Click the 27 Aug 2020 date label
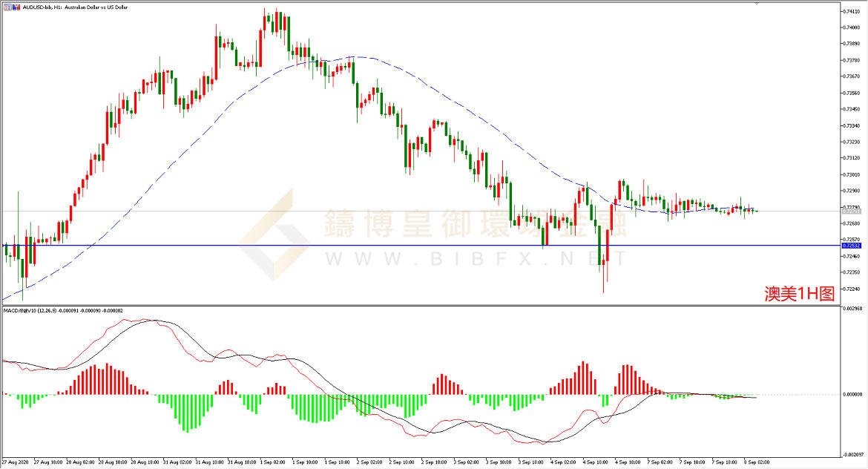Screen dimensions: 868x469 click(16, 461)
